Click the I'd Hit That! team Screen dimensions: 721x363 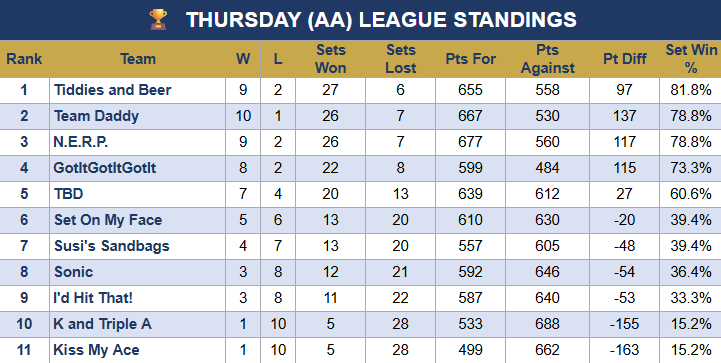point(93,298)
